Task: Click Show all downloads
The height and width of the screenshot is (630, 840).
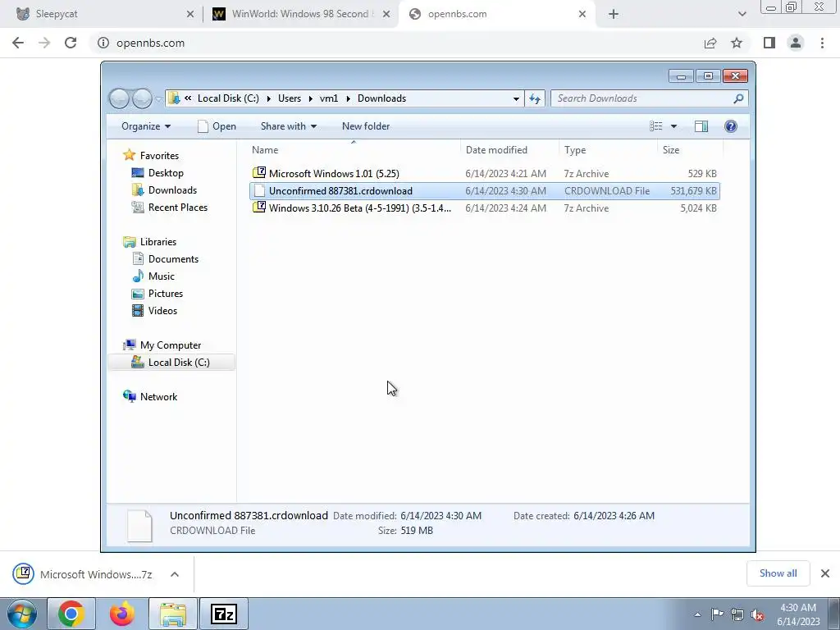Action: click(778, 573)
